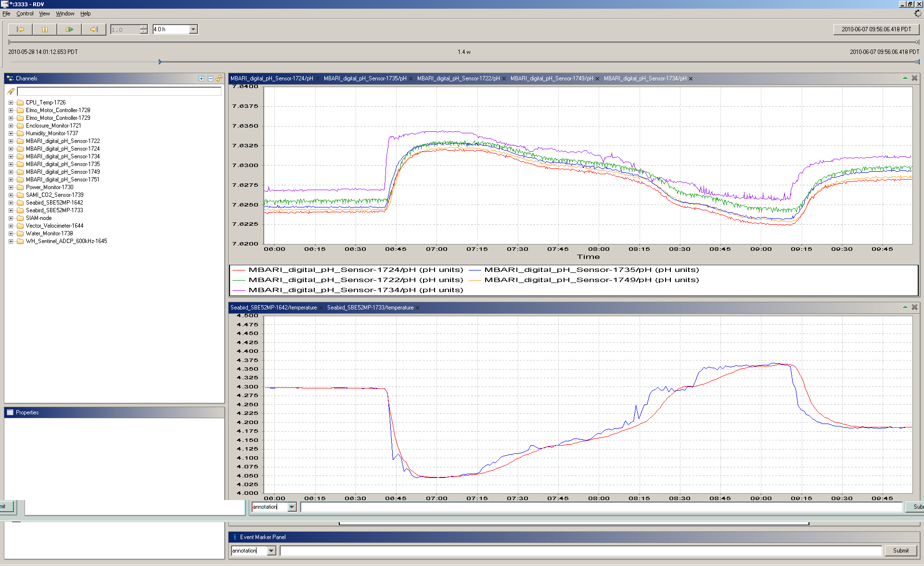Expand the MBARI_digital_pH_Sensor-1722 node

[11, 141]
